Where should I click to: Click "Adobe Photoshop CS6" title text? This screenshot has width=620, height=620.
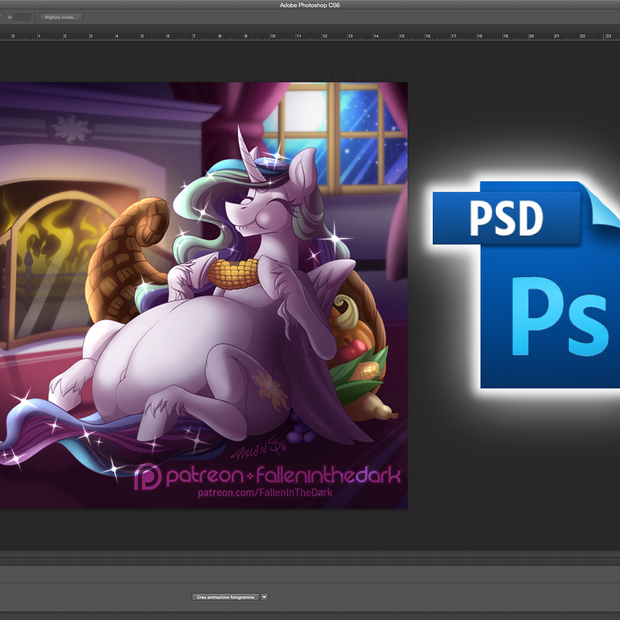310,5
